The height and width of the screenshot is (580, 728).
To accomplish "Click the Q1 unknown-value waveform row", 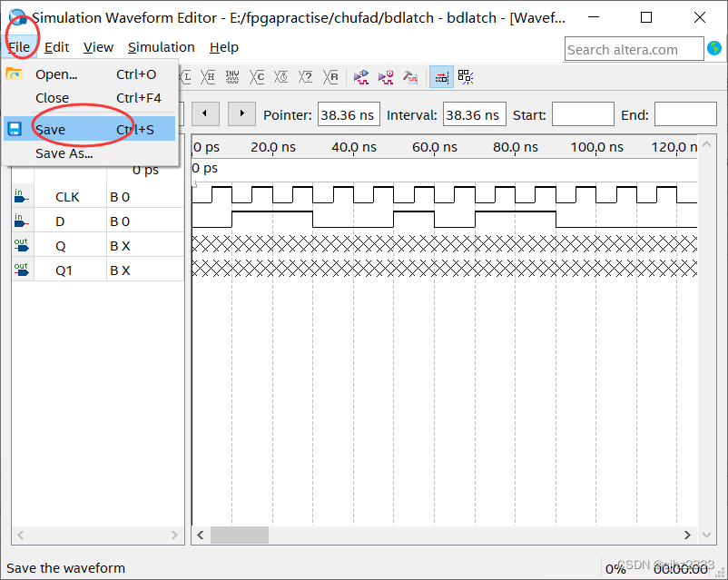I will [444, 268].
